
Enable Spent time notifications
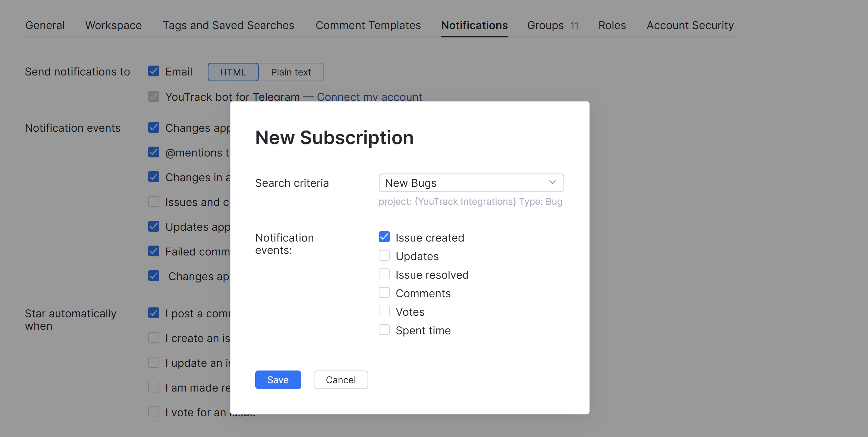[x=384, y=330]
